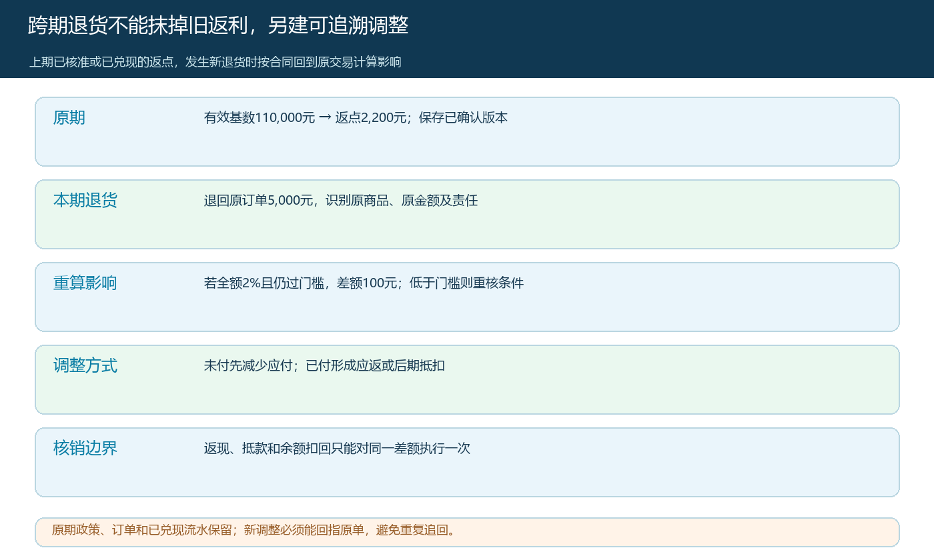Click the 本期退货 card heading

point(85,201)
